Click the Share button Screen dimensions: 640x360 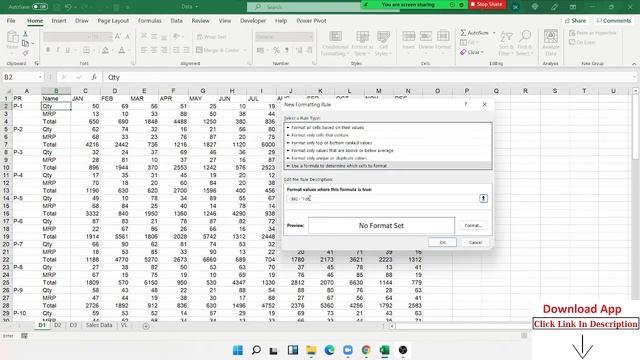pos(575,20)
